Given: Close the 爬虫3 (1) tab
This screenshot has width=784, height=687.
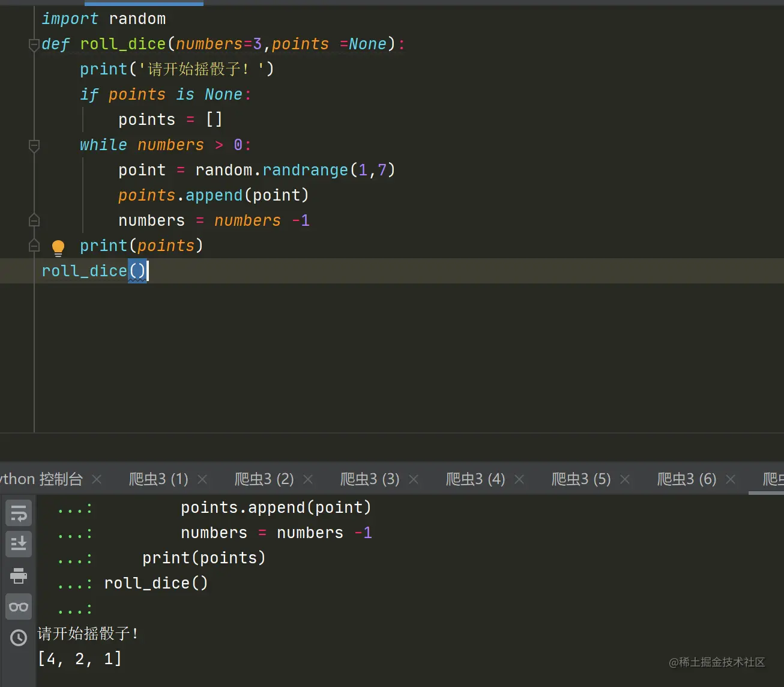Looking at the screenshot, I should (x=202, y=479).
